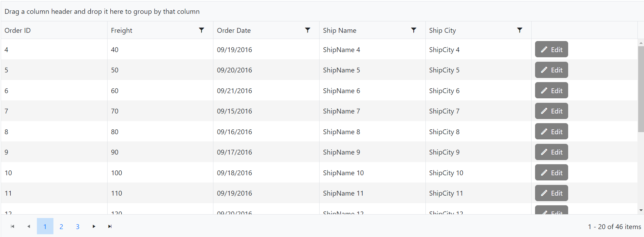The image size is (644, 237).
Task: Click the grid vertical scrollbar thumb
Action: click(x=641, y=89)
